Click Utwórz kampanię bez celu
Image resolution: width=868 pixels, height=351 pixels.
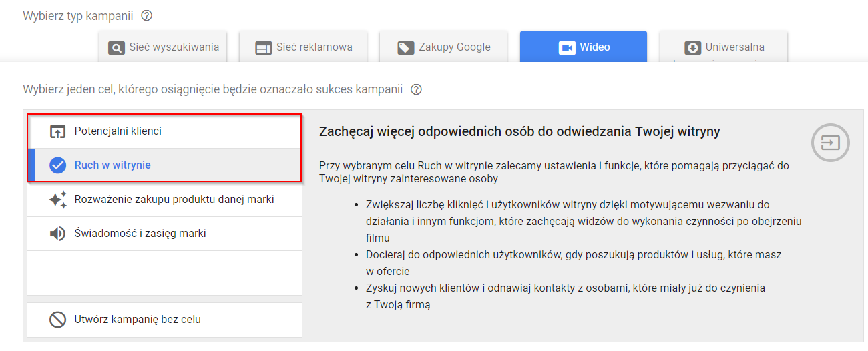pos(164,320)
